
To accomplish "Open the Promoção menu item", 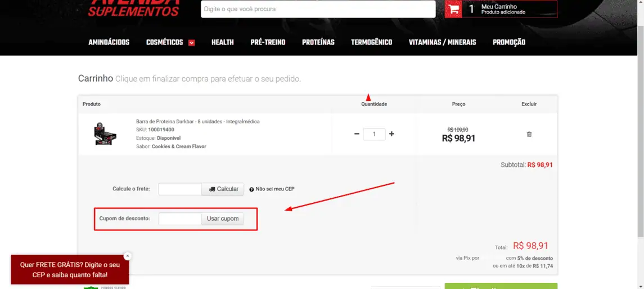I will coord(509,42).
